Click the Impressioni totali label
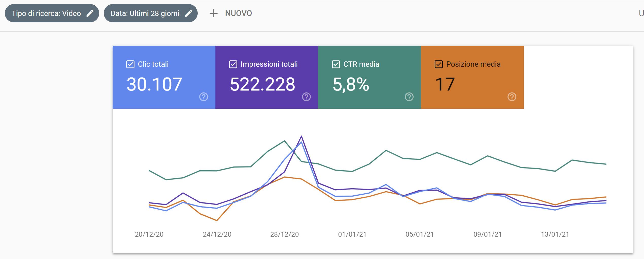The image size is (644, 259). click(269, 64)
